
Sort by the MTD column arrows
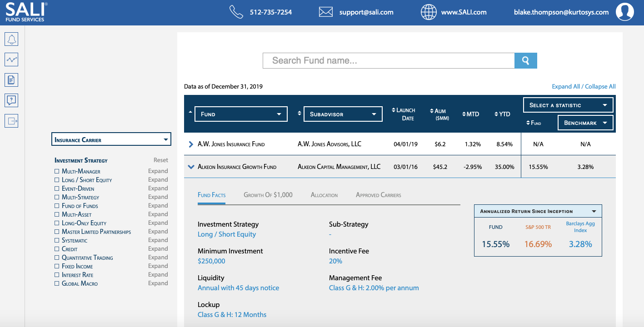click(x=464, y=114)
